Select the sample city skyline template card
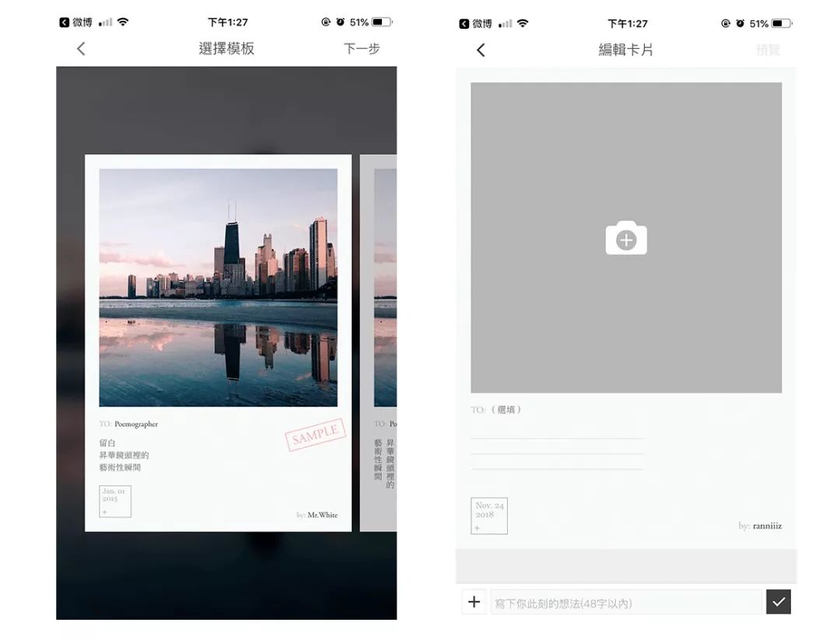 click(218, 343)
